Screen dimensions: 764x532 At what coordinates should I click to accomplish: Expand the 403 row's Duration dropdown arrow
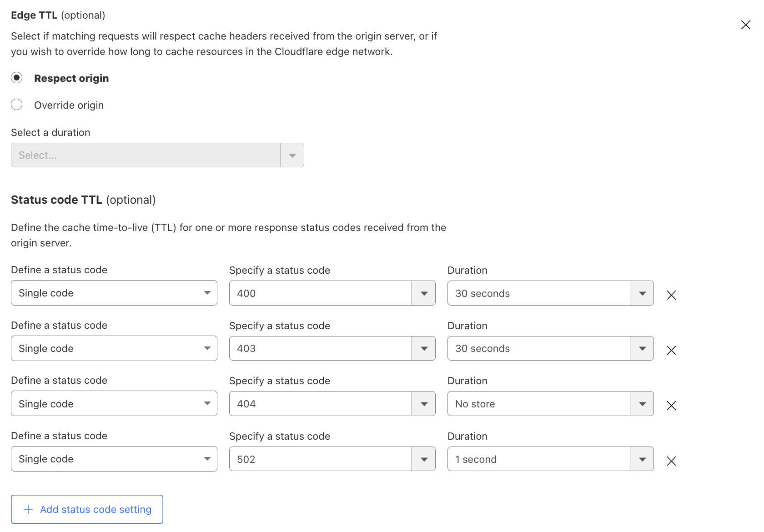[642, 348]
